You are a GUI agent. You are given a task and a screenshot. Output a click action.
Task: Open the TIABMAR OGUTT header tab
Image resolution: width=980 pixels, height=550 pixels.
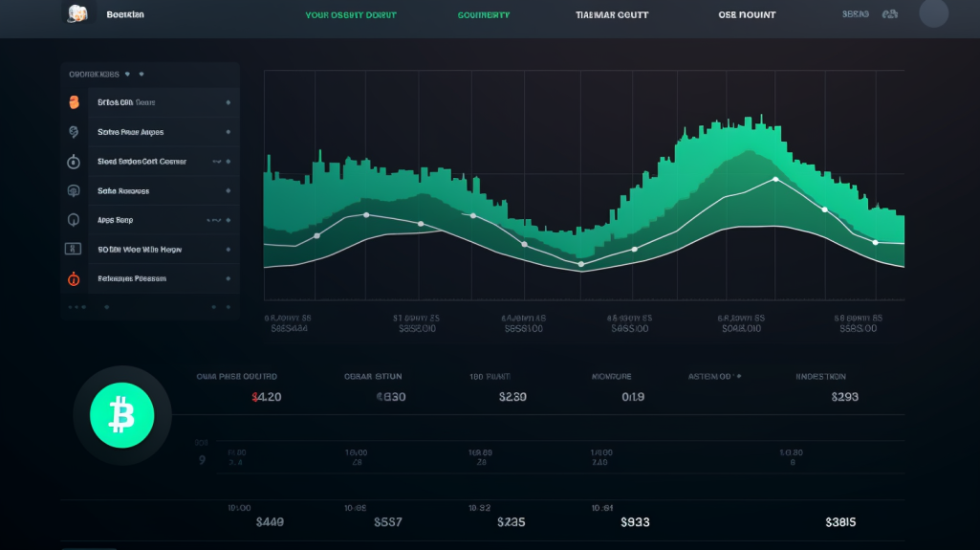[x=612, y=15]
